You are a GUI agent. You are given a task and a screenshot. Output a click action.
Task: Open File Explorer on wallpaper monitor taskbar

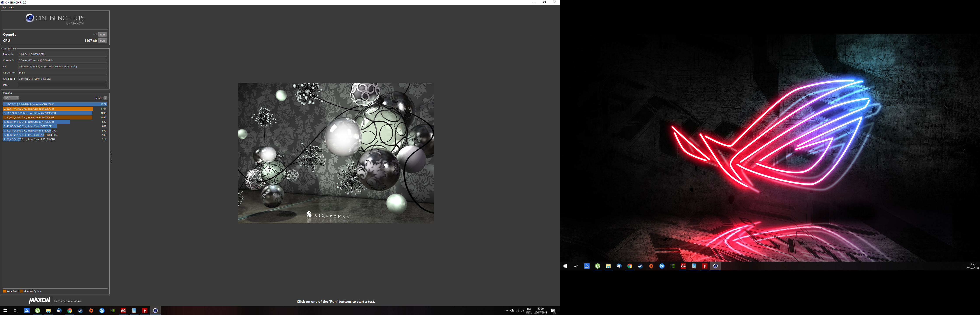pyautogui.click(x=608, y=266)
